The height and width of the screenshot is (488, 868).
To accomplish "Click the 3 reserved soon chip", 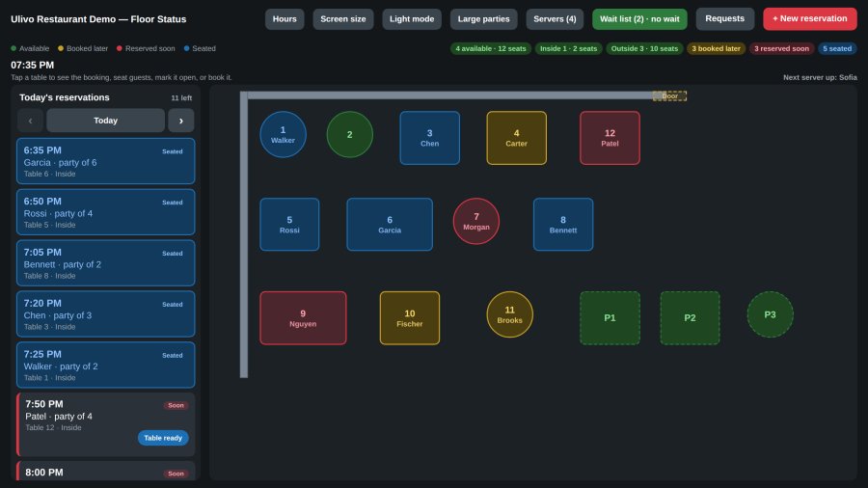I will [781, 48].
